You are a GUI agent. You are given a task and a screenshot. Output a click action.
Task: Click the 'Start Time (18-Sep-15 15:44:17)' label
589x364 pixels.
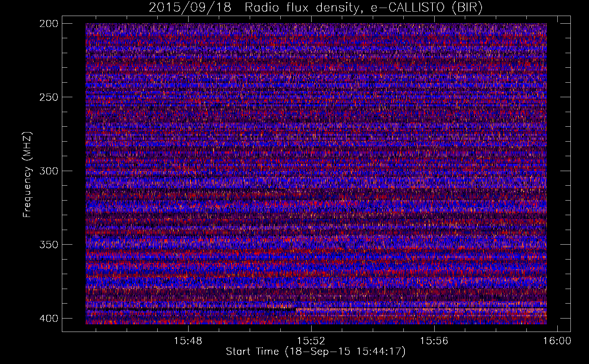316,352
